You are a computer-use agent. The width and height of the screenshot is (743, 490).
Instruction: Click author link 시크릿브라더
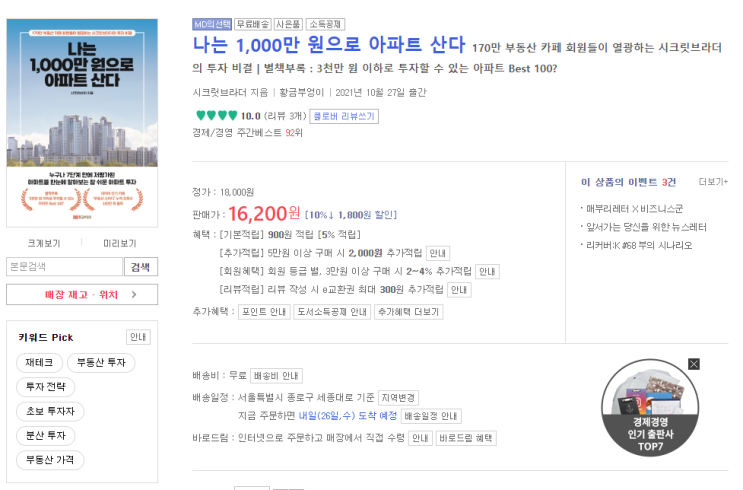219,92
